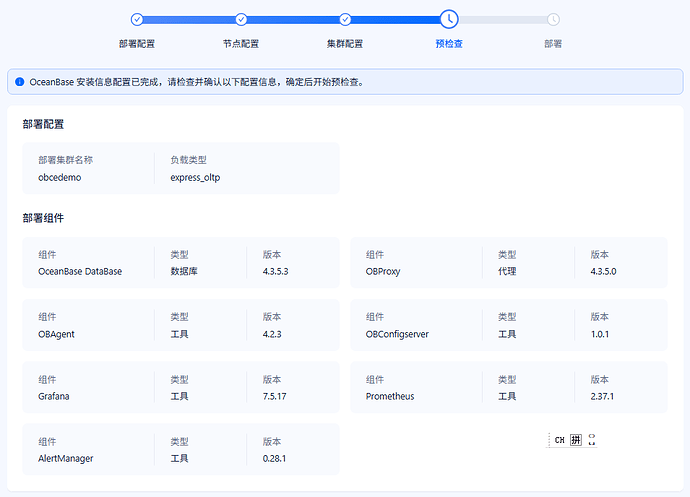Click the Prometheus component name
Viewport: 690px width, 497px height.
click(390, 396)
